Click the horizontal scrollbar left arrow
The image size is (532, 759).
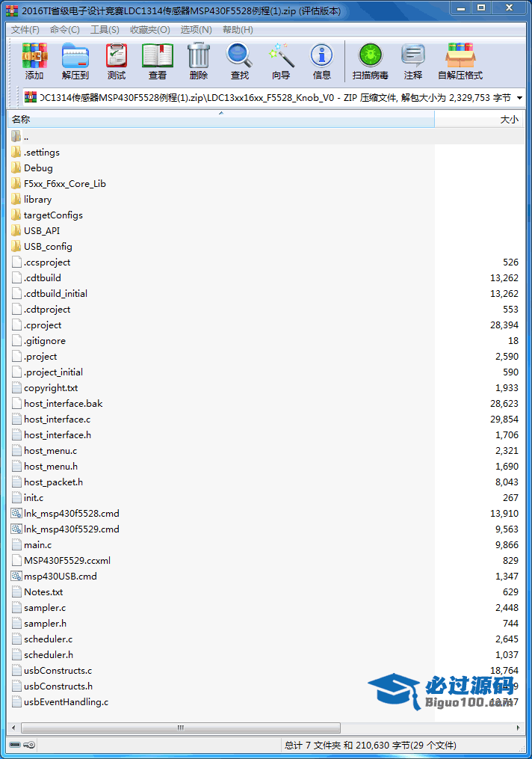pyautogui.click(x=13, y=728)
